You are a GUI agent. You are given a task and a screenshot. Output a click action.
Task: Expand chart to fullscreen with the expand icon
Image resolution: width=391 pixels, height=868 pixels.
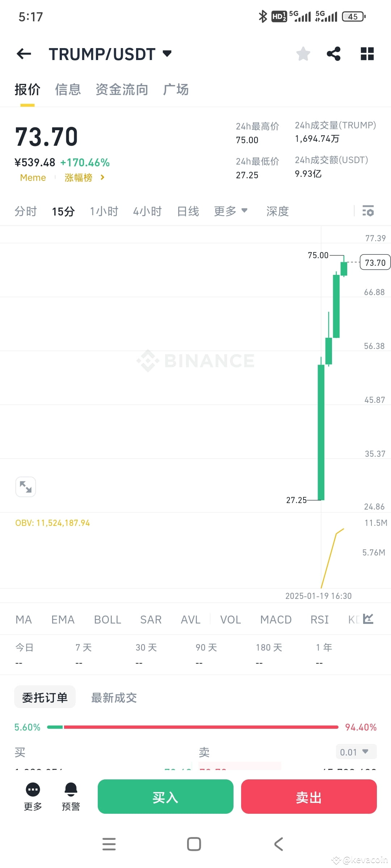[x=25, y=487]
